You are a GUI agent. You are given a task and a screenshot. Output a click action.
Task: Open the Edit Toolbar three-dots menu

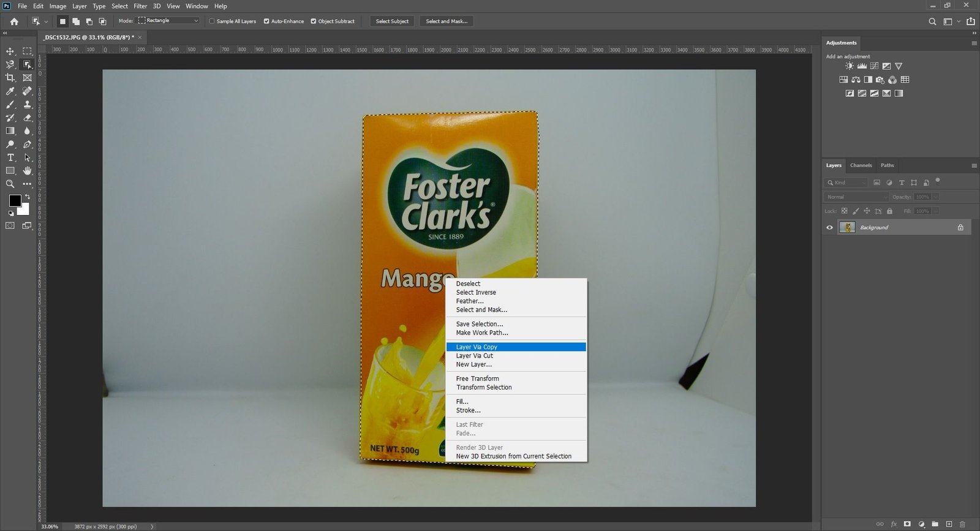pyautogui.click(x=27, y=184)
